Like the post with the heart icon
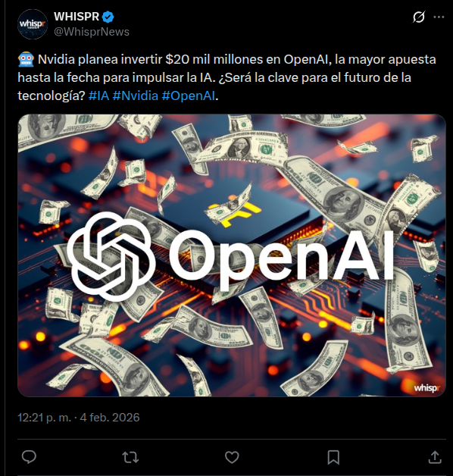453x476 pixels. coord(232,457)
